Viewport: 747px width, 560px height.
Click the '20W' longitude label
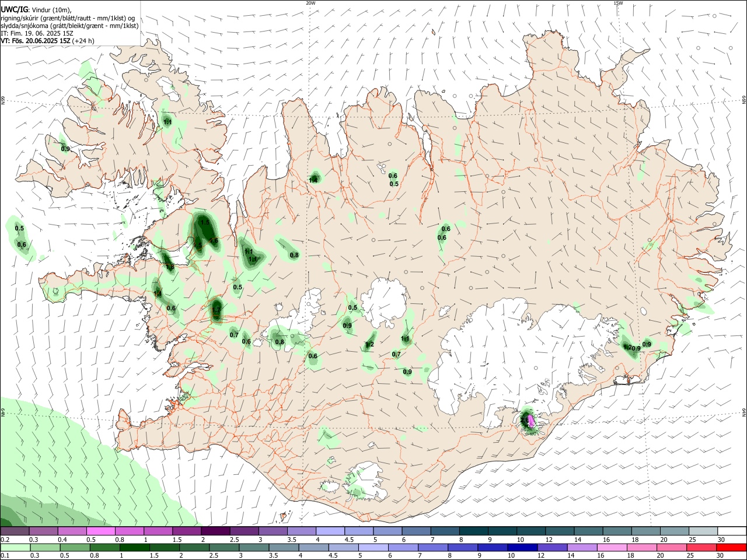point(310,3)
